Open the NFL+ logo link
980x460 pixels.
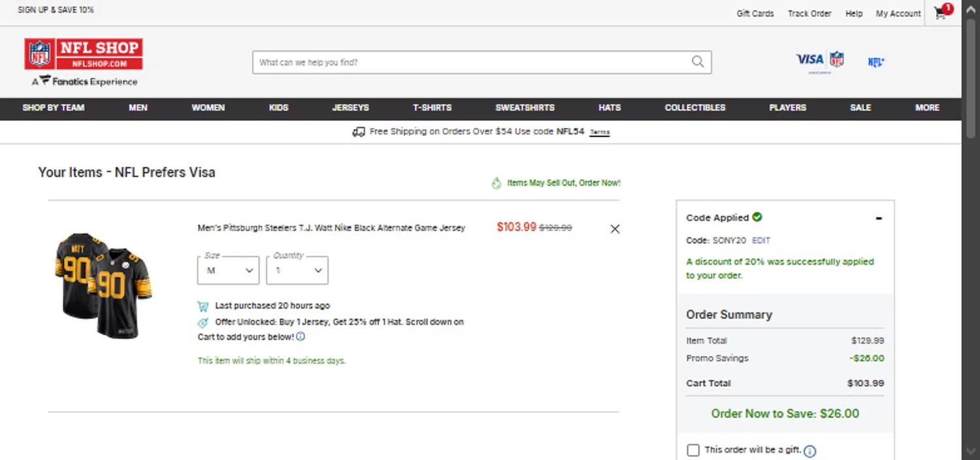876,62
